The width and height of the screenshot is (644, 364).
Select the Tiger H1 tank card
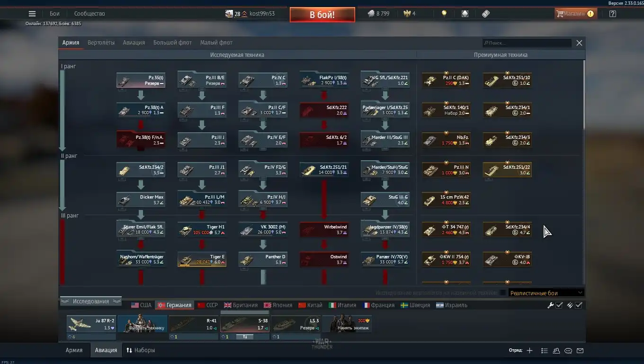tap(202, 230)
